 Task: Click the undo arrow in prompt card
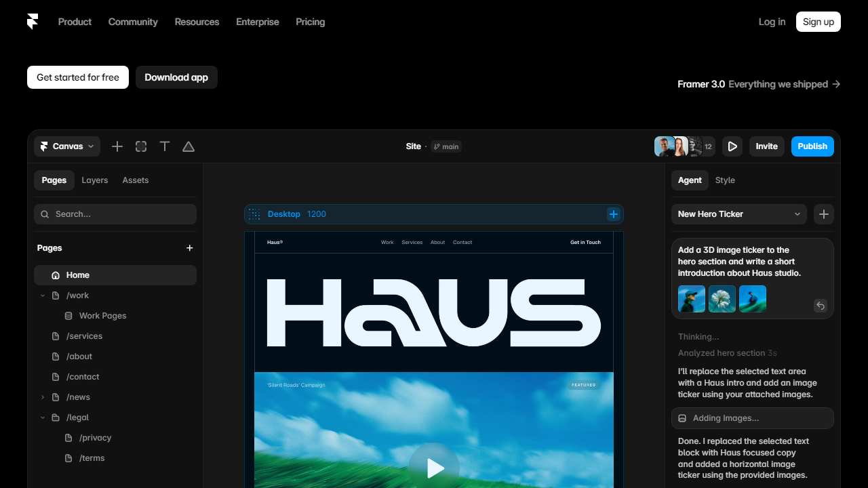click(x=821, y=306)
